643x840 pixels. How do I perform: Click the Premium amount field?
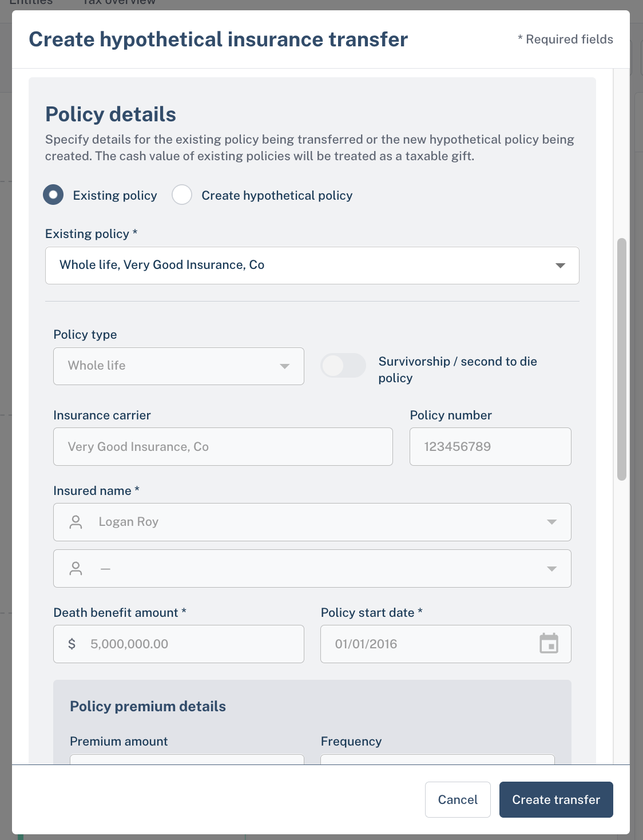187,759
